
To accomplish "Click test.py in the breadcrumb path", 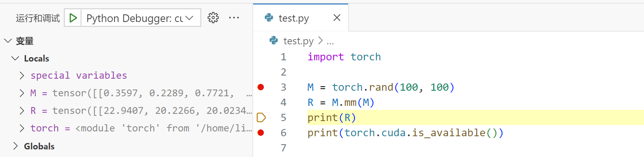I will tap(298, 41).
